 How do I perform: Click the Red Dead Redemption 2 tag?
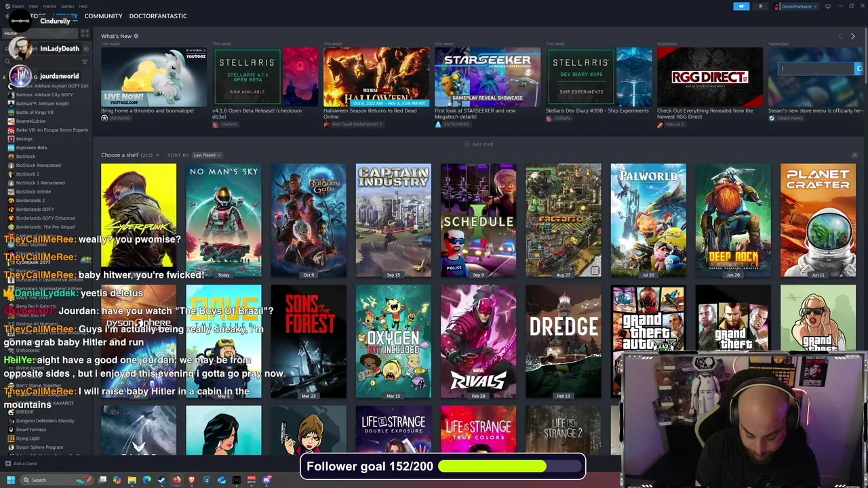(x=353, y=125)
